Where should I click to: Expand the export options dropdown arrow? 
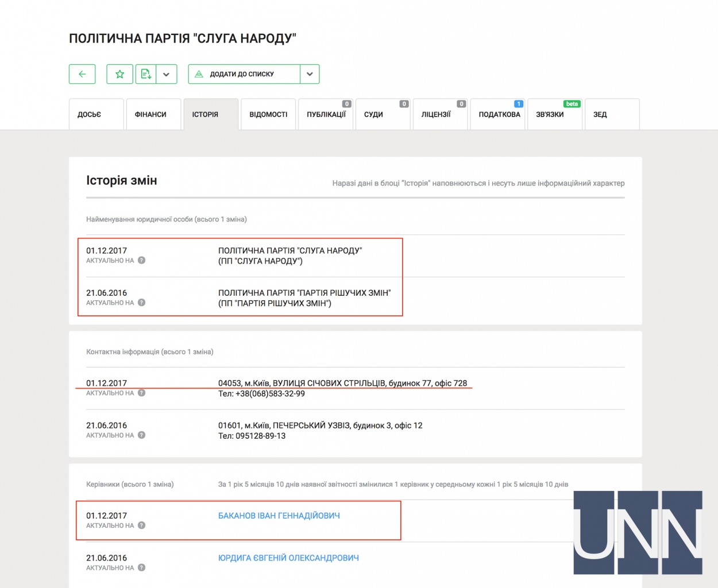pyautogui.click(x=166, y=74)
